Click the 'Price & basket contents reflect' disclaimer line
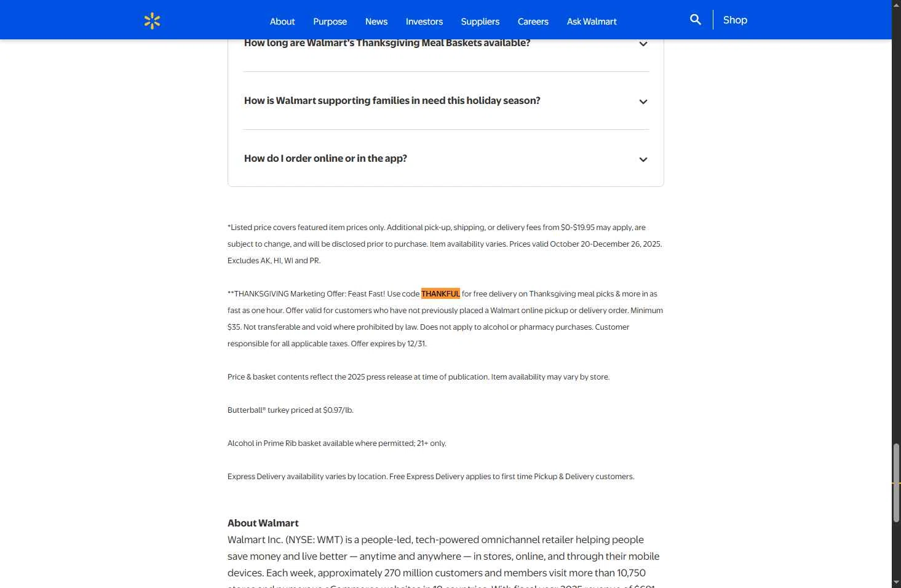This screenshot has height=588, width=901. click(x=418, y=376)
